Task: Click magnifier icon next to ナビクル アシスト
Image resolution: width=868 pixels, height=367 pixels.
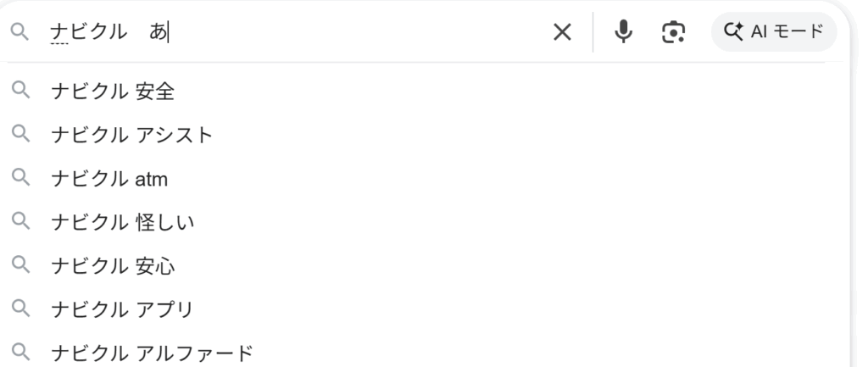Action: 19,134
